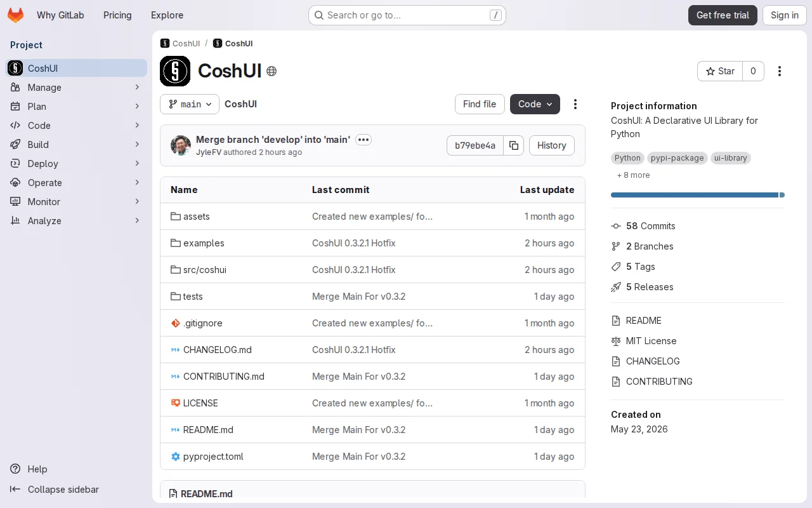
Task: Open the Code clone dropdown
Action: click(x=535, y=104)
